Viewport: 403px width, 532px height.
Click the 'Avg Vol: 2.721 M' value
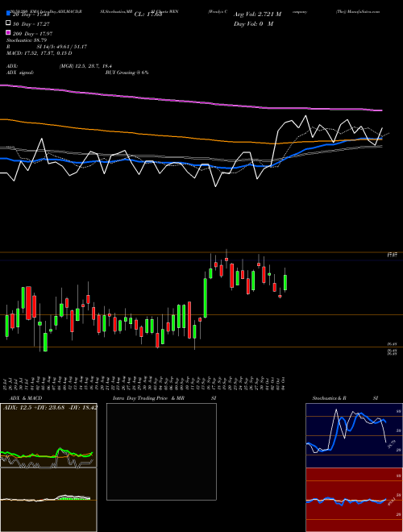tap(257, 15)
